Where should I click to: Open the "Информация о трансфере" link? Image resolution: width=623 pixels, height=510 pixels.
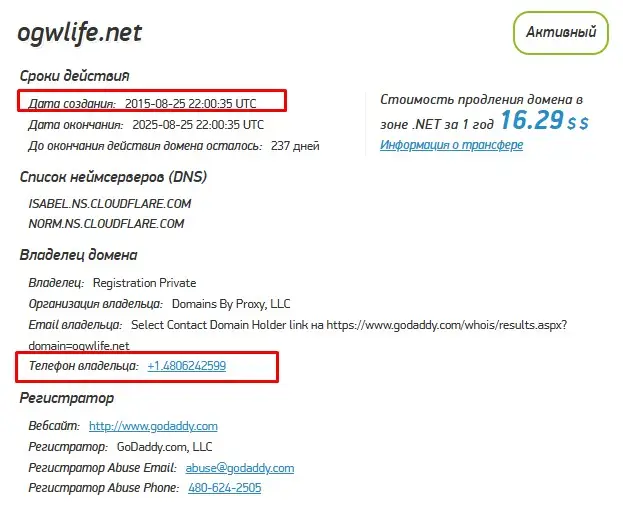pos(451,146)
